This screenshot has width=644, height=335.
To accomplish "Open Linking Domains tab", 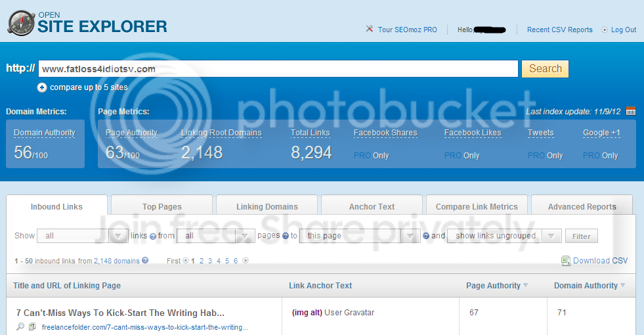I will tap(267, 206).
